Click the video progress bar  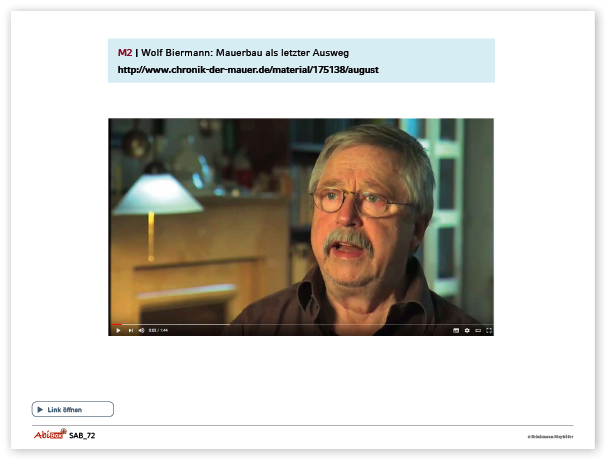click(x=300, y=324)
